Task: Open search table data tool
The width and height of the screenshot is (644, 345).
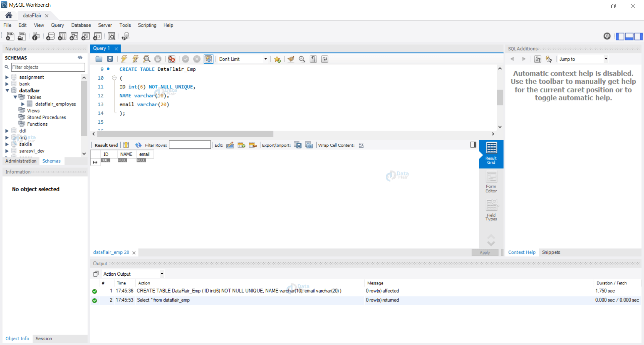Action: (x=111, y=36)
